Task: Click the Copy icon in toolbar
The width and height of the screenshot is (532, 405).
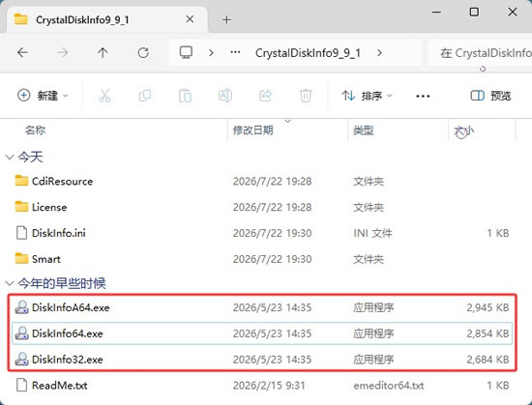Action: [145, 96]
